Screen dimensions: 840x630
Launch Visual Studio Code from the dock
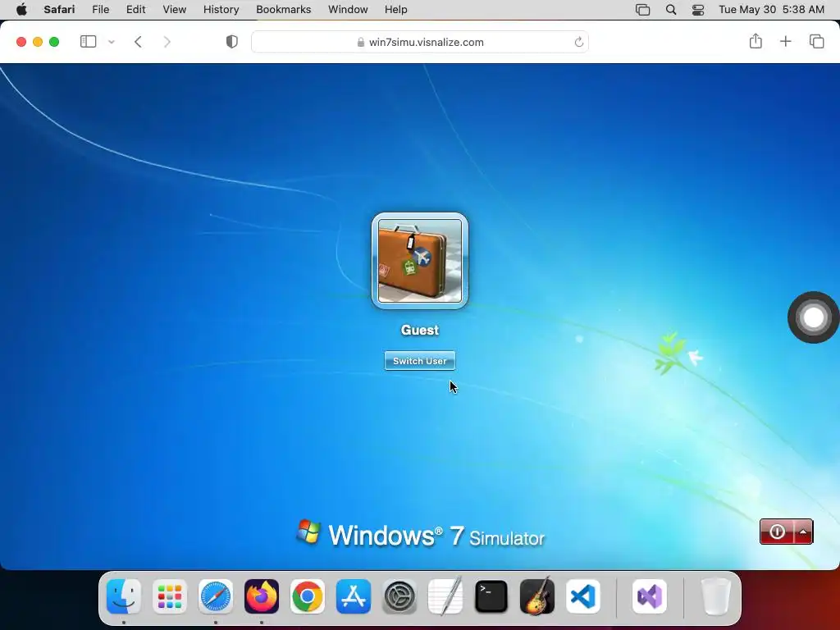tap(583, 596)
